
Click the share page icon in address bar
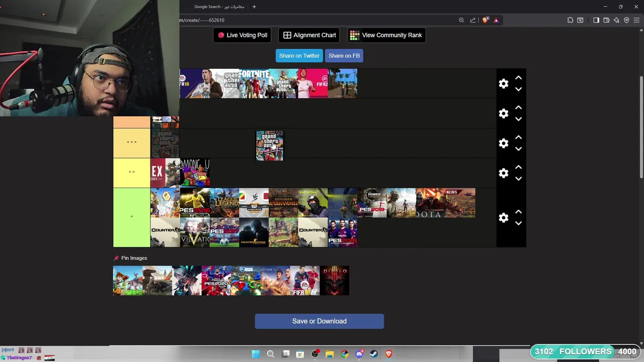[473, 20]
